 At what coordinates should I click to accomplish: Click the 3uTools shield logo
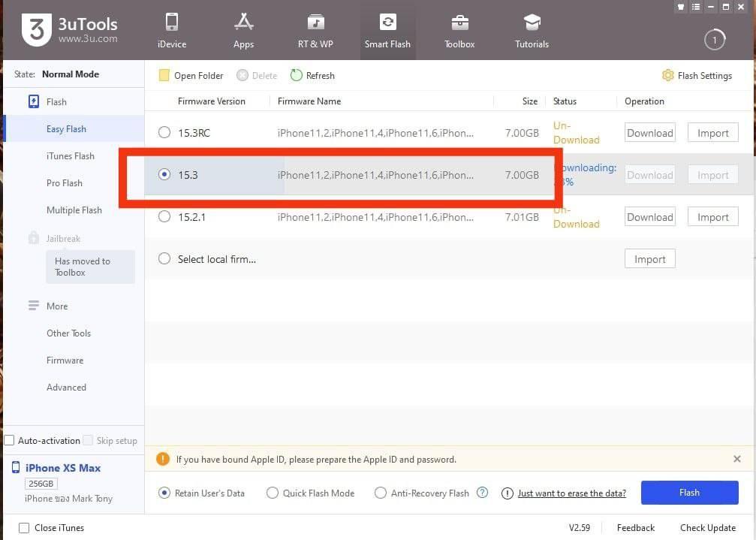[36, 30]
